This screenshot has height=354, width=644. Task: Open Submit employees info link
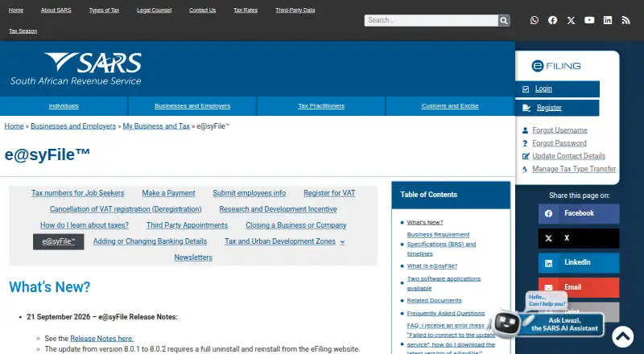coord(250,193)
